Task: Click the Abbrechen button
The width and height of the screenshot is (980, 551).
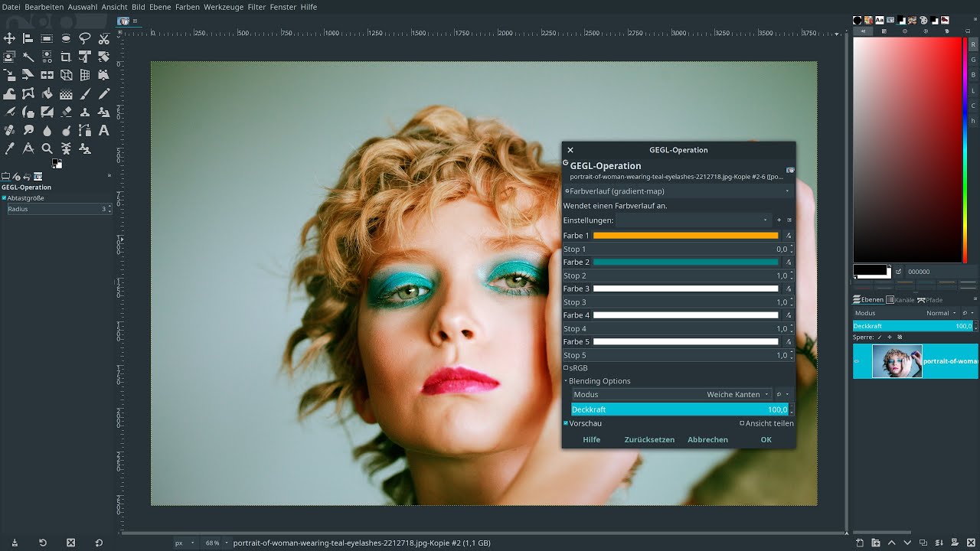Action: click(x=707, y=440)
